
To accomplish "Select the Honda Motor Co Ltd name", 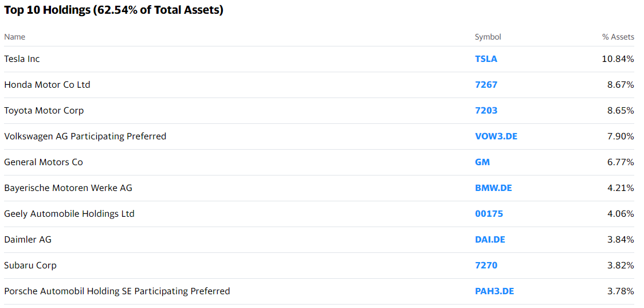I will tap(47, 85).
